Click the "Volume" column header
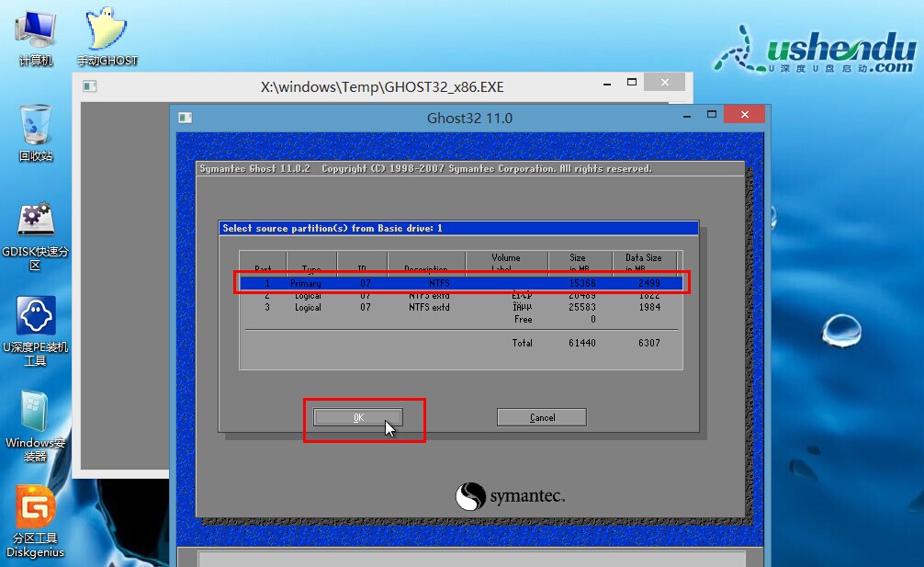Image resolution: width=924 pixels, height=567 pixels. pyautogui.click(x=506, y=258)
